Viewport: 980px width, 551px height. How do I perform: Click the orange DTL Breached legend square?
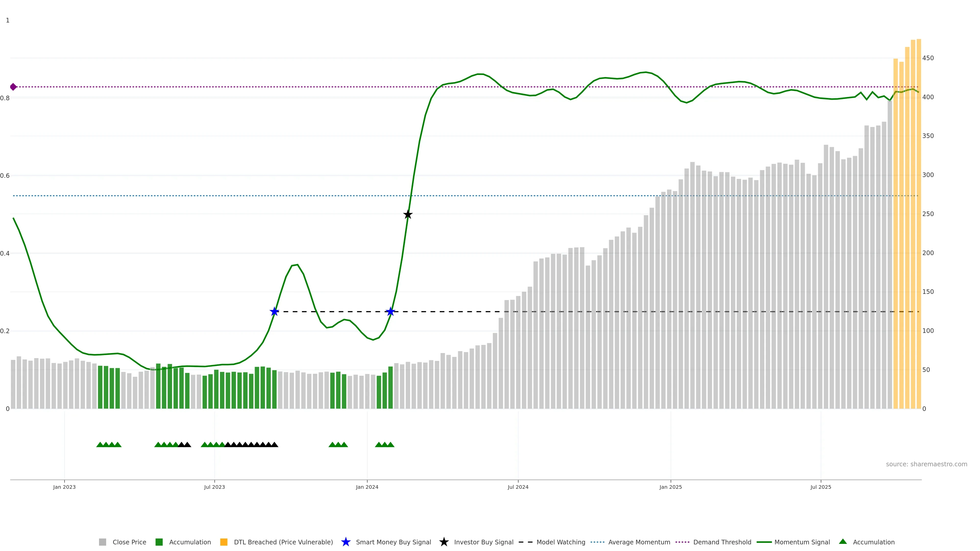pos(224,542)
